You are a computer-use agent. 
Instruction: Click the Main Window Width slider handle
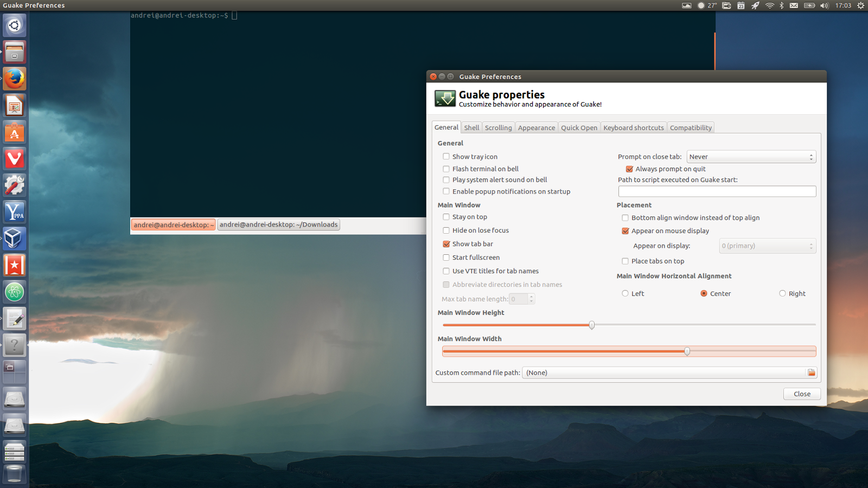click(x=687, y=351)
